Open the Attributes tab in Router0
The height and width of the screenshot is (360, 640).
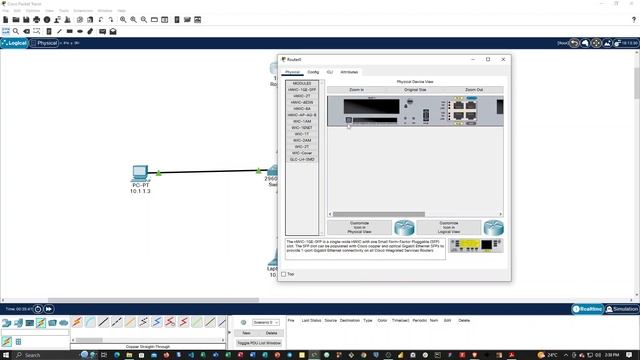click(349, 72)
